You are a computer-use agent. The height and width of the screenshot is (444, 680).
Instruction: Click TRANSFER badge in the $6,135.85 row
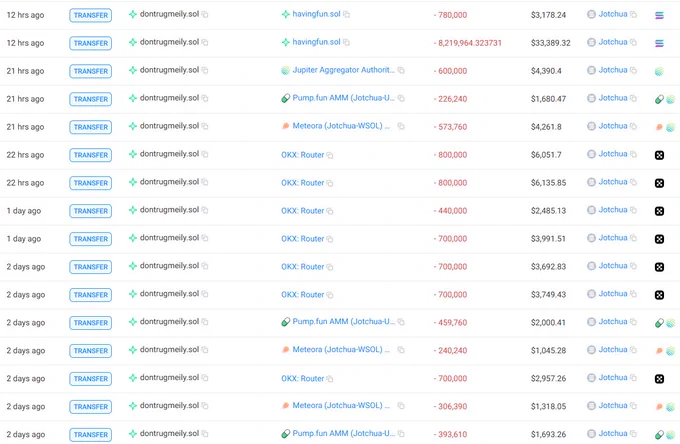[x=91, y=183]
